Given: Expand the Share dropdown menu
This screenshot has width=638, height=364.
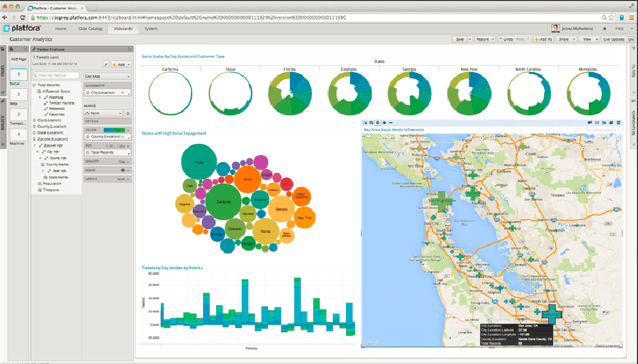Looking at the screenshot, I should coord(566,39).
